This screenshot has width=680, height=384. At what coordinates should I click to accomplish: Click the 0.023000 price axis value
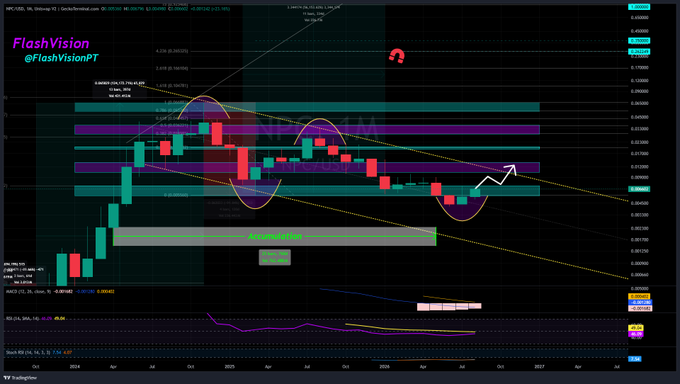tap(640, 142)
